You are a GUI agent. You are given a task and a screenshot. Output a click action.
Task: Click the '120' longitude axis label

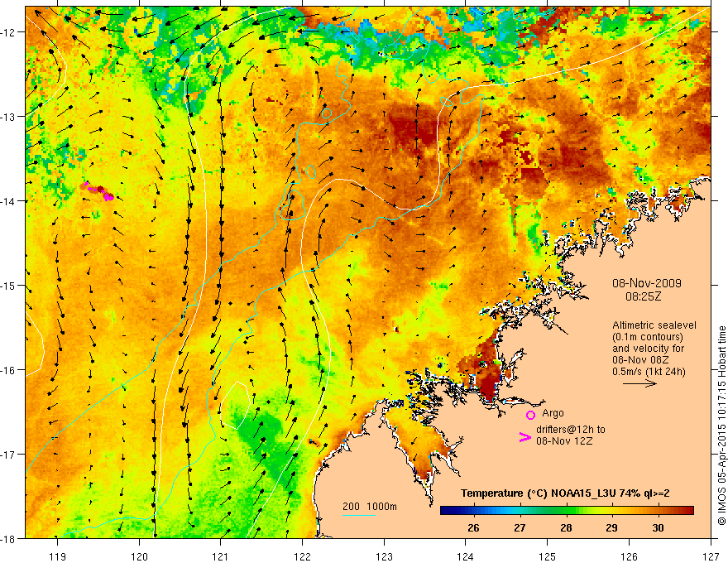(x=139, y=556)
